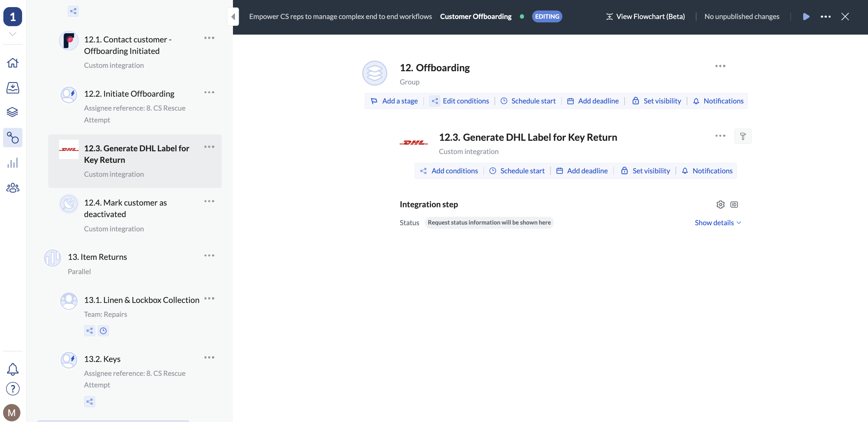Click the settings gear icon on integration step
The width and height of the screenshot is (868, 422).
tap(720, 204)
